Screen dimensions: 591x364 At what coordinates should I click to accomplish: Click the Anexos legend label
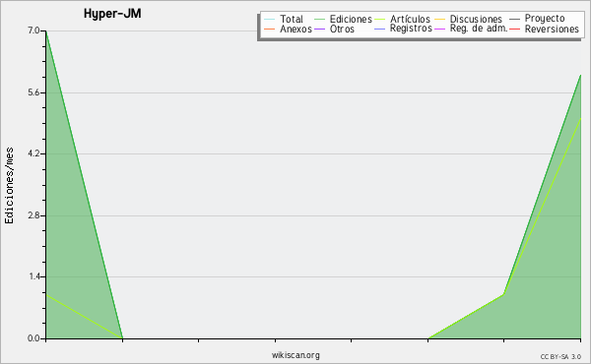295,29
